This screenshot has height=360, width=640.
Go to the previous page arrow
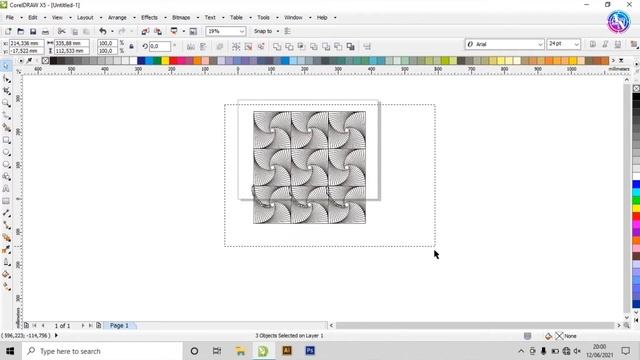tap(43, 325)
